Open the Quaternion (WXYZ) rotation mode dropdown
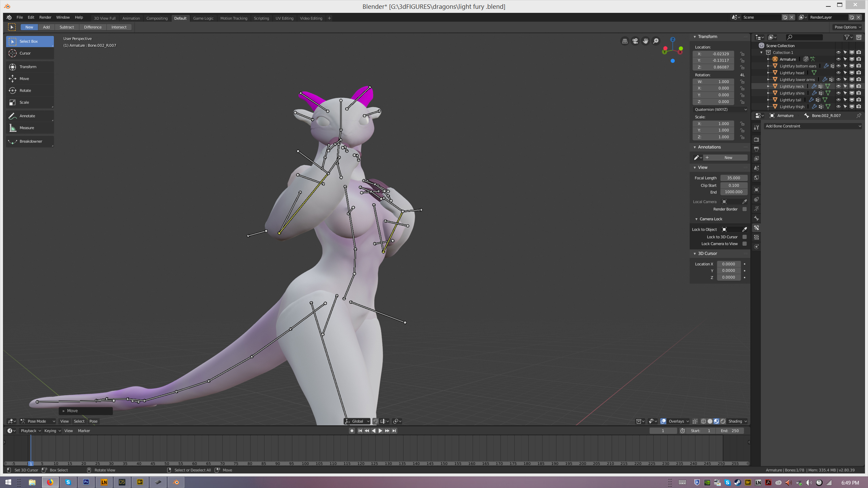 [721, 109]
